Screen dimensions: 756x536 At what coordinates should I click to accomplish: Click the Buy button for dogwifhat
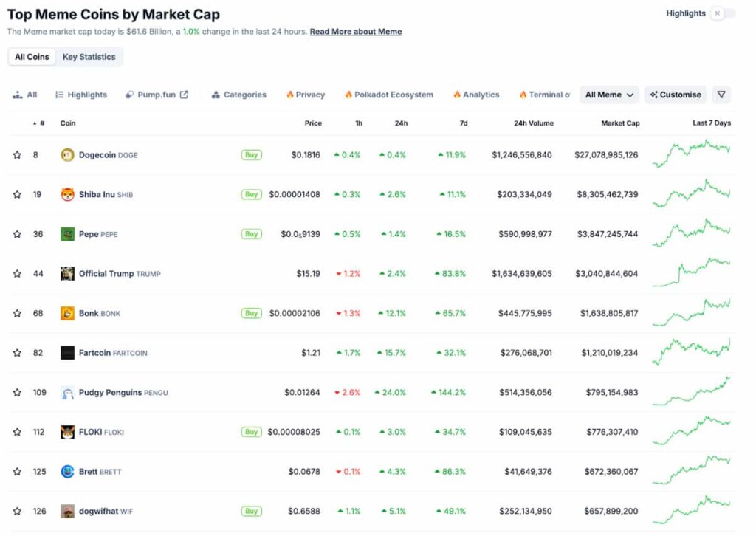251,511
